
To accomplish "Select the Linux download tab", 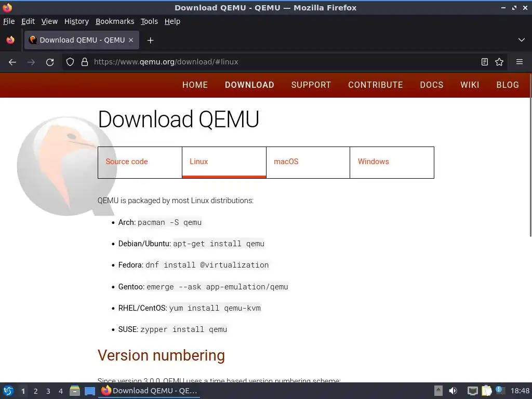I will tap(224, 163).
